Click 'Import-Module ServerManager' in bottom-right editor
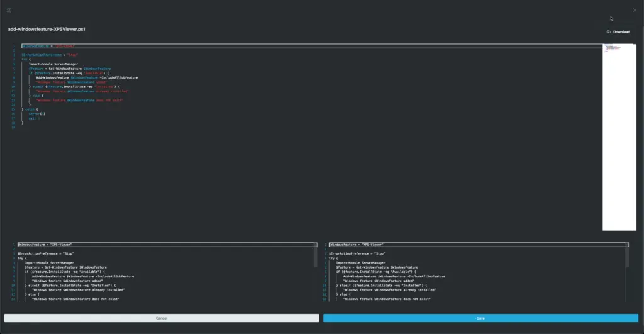Screen dimensions: 644x334 [360, 262]
